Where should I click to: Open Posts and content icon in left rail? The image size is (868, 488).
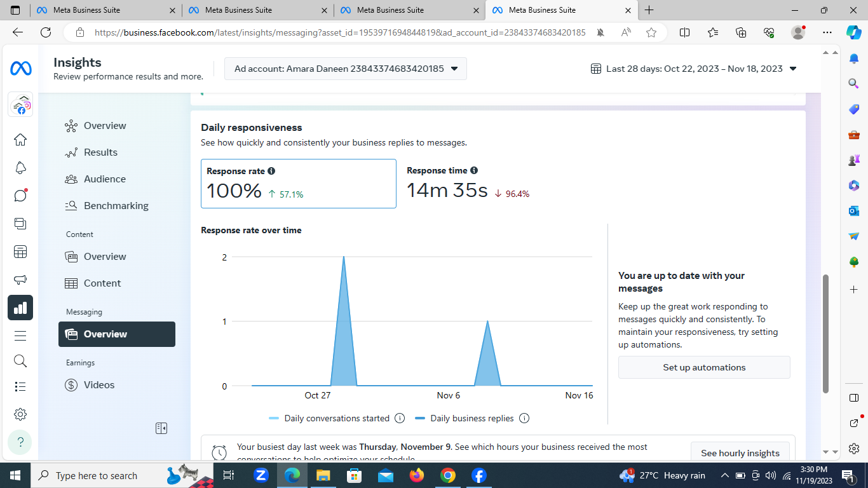coord(20,224)
